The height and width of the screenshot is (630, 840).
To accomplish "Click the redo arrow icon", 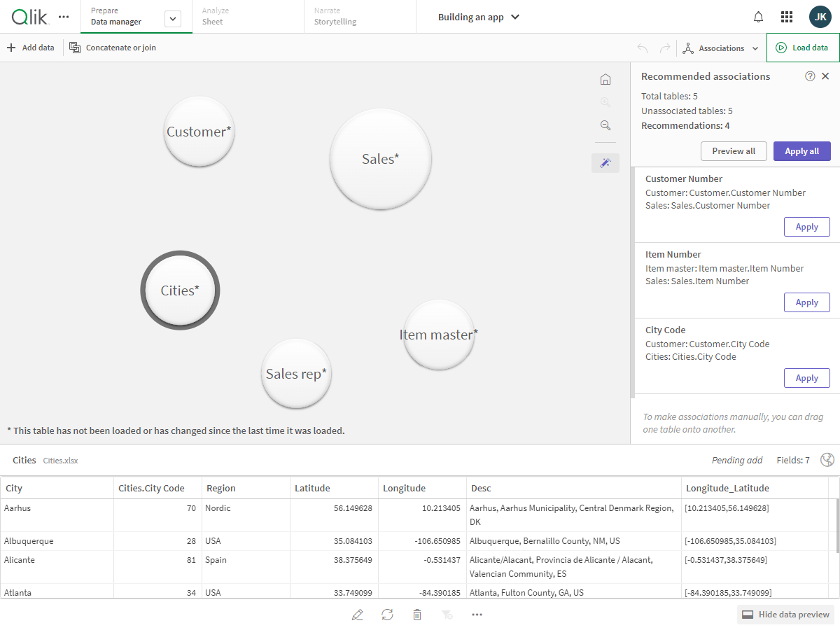I will [665, 48].
